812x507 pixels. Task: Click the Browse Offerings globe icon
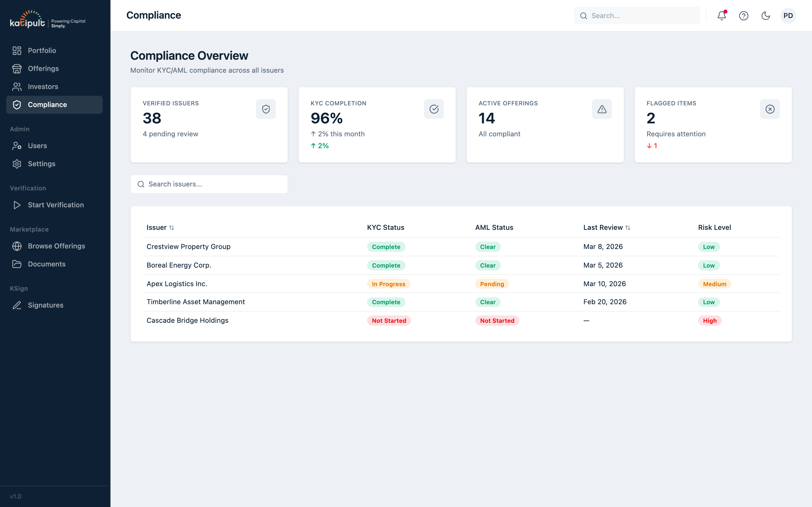17,246
